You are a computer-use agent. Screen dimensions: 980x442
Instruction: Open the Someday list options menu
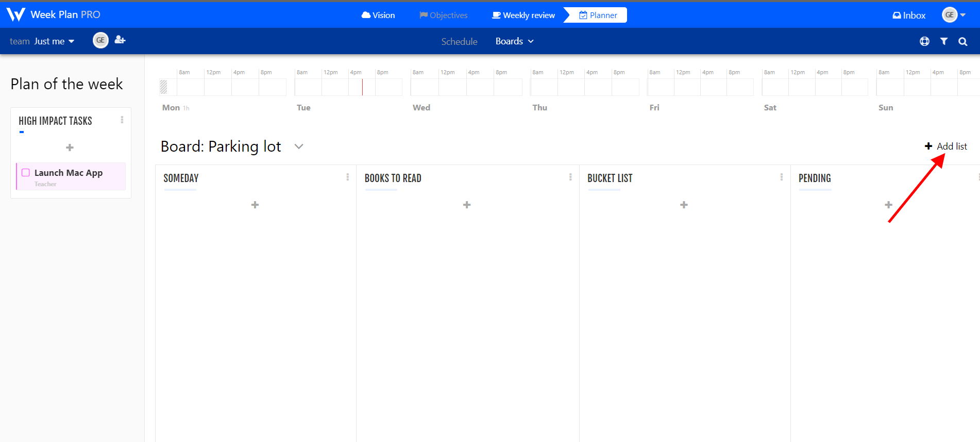coord(348,177)
